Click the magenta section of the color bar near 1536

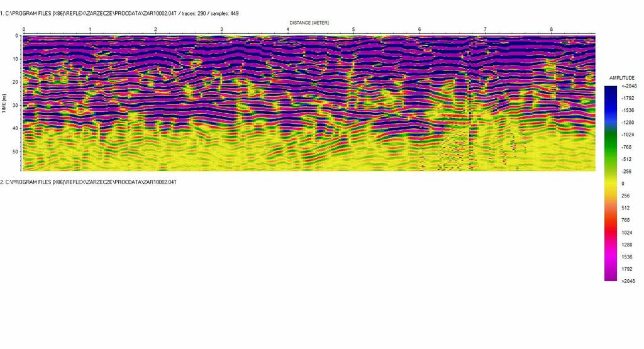(x=611, y=257)
